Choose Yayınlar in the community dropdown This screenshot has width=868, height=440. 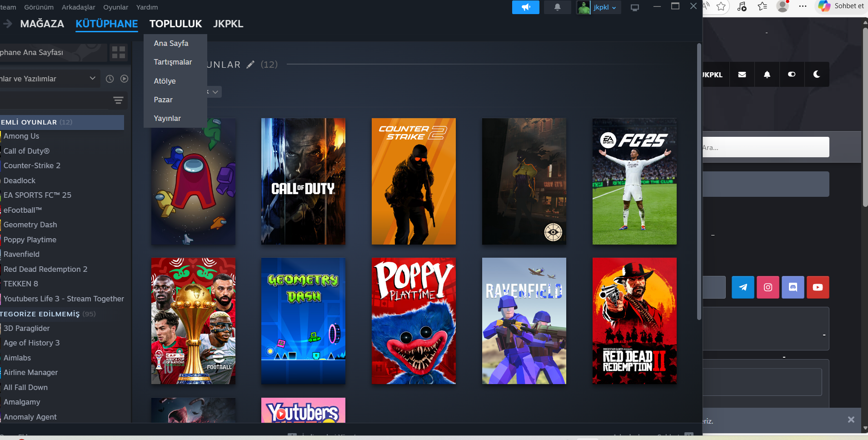click(175, 118)
